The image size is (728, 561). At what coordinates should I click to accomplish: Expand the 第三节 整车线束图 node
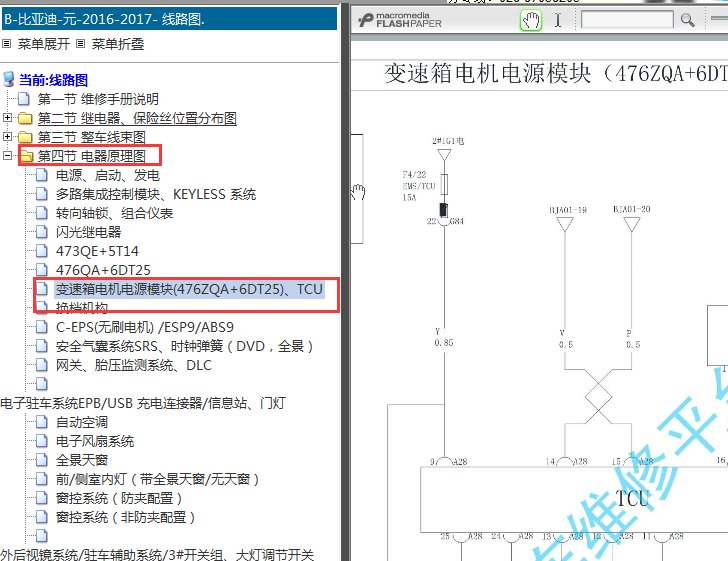(x=7, y=137)
